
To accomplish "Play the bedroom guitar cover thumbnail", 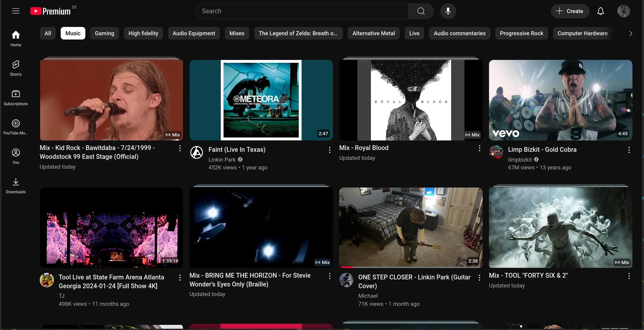I will [411, 228].
